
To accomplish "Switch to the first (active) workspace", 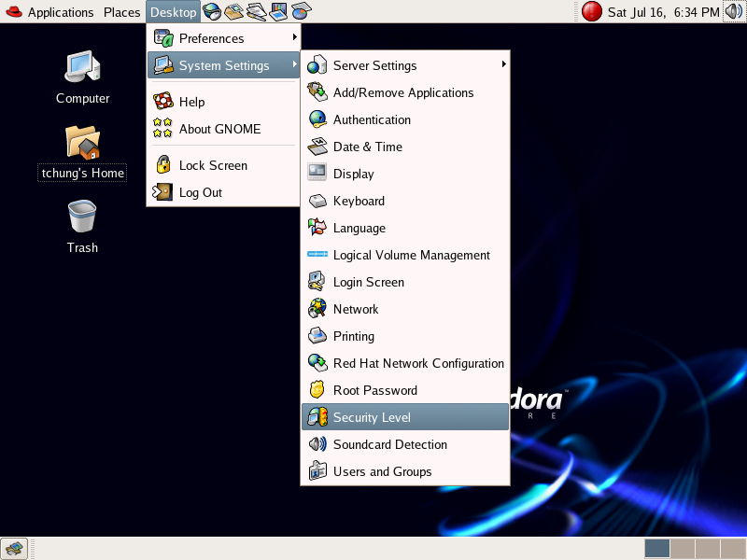I will (657, 549).
